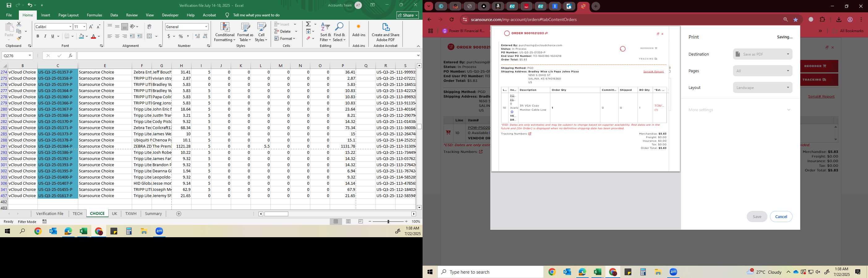Click the AutoSum sigma icon
Image resolution: width=868 pixels, height=278 pixels.
coord(308,24)
